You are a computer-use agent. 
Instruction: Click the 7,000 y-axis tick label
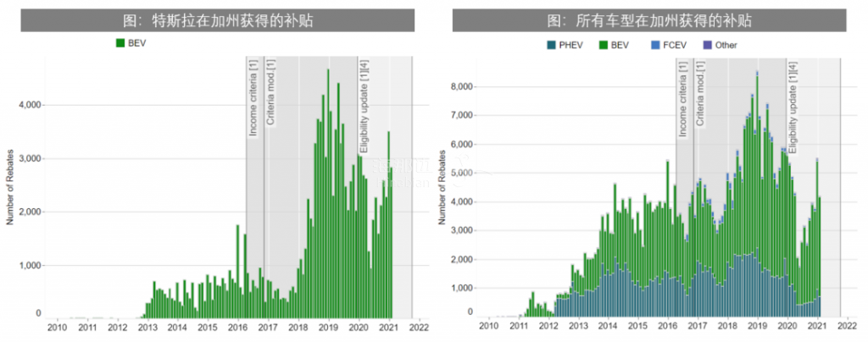(x=464, y=115)
